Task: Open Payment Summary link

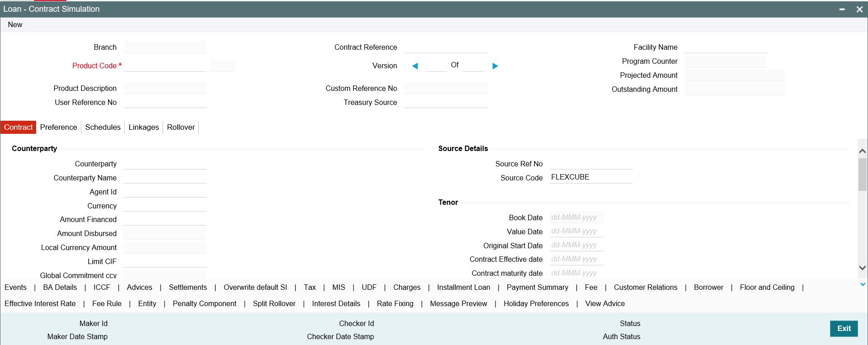Action: point(538,288)
